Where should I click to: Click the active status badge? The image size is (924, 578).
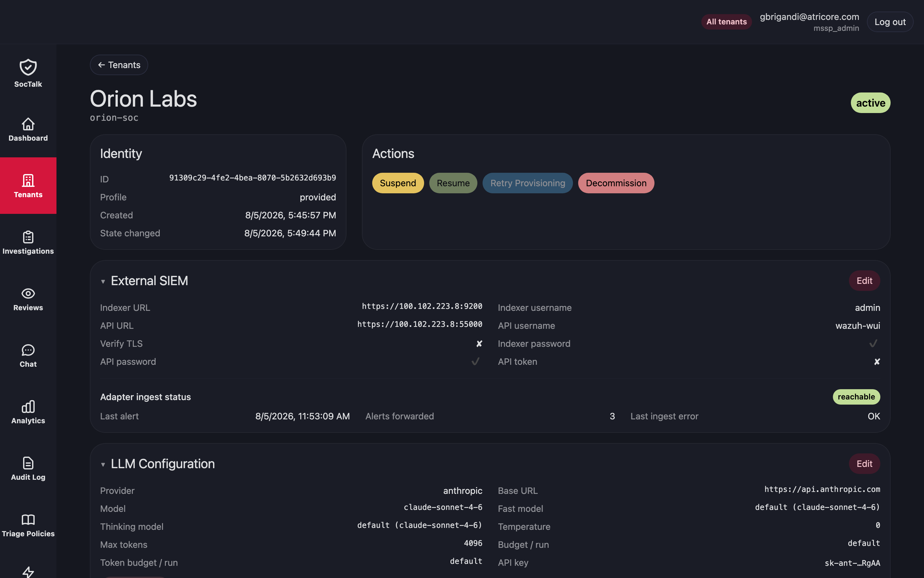point(870,103)
